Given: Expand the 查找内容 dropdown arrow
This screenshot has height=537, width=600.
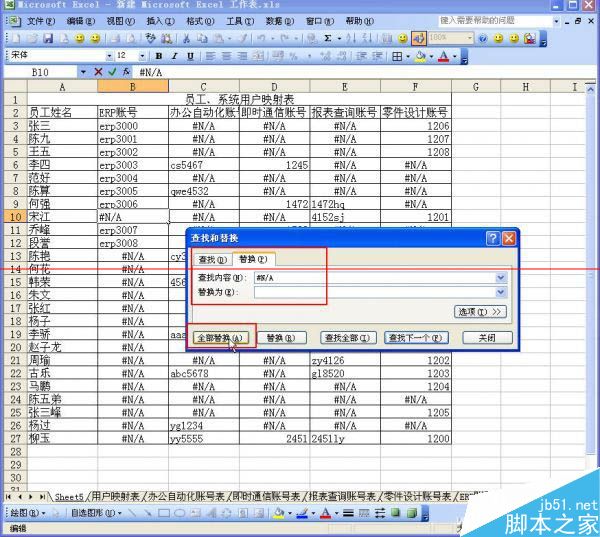Looking at the screenshot, I should tap(501, 277).
